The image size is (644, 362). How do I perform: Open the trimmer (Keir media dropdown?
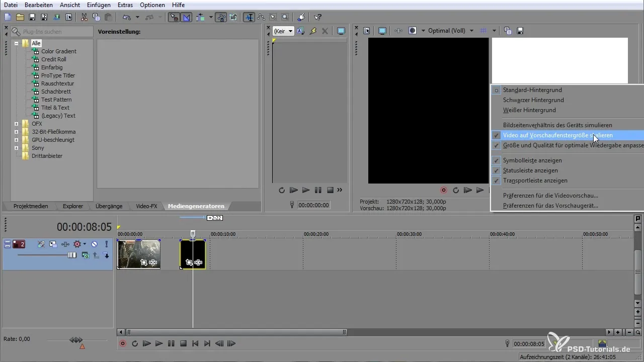click(x=283, y=31)
